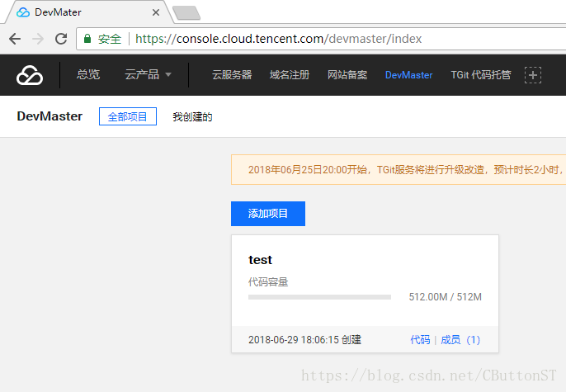Open 网站备案 in the top navigation

pyautogui.click(x=347, y=75)
